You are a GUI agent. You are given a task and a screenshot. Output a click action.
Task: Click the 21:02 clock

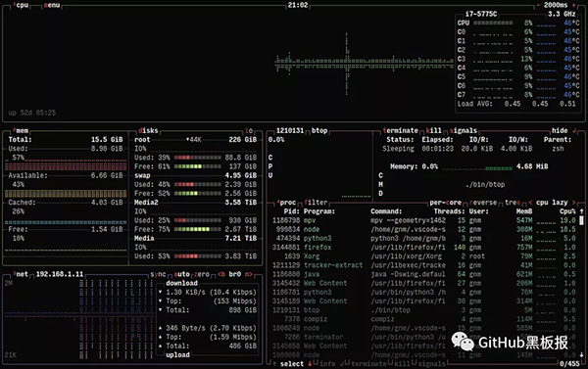point(298,5)
